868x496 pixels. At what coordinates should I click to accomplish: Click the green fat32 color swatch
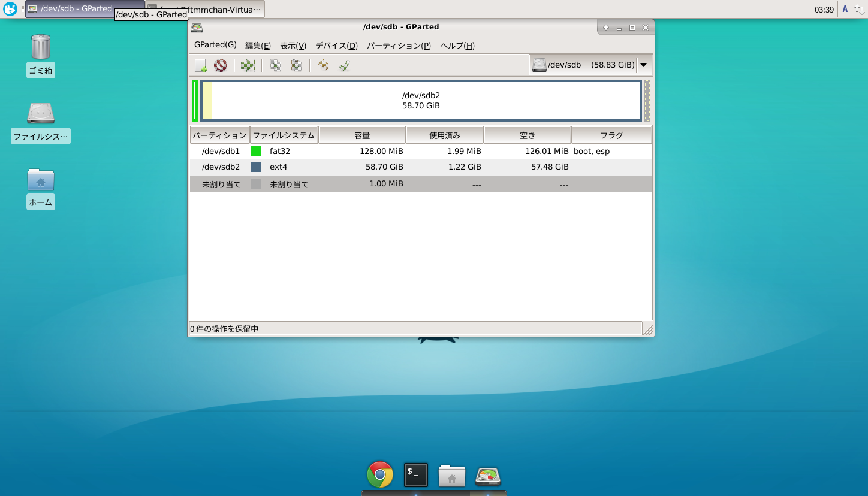pos(256,151)
